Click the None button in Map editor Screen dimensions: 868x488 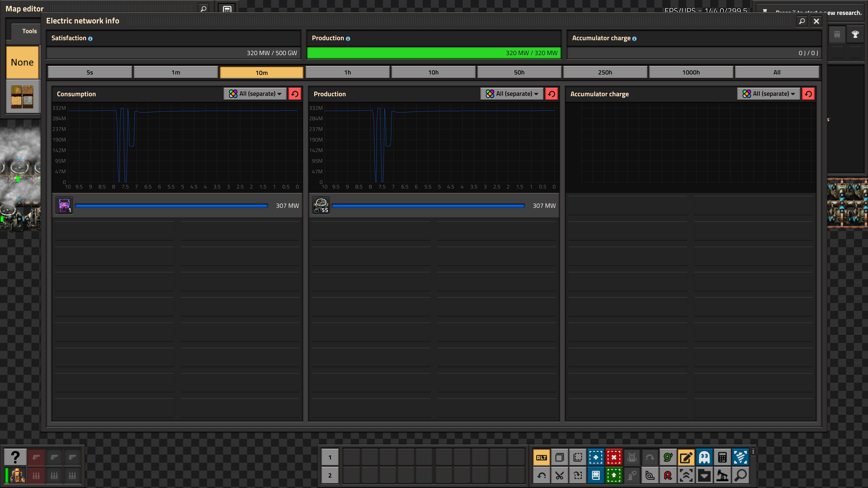coord(22,62)
